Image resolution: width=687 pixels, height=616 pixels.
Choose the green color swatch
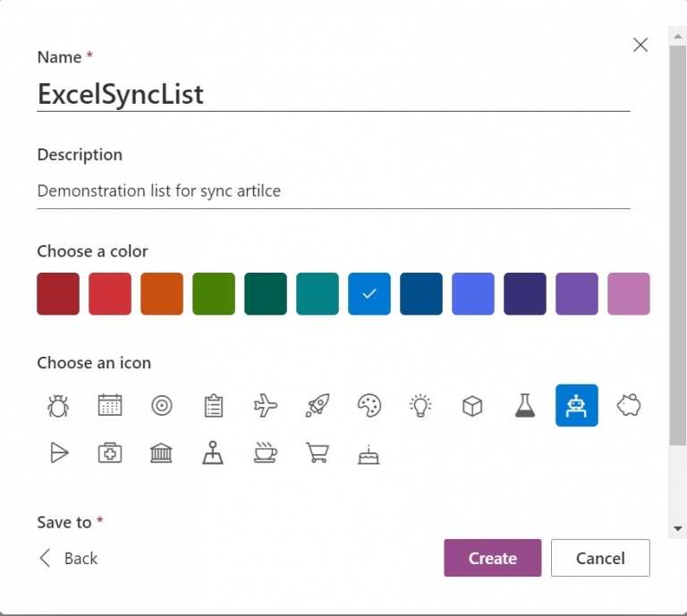coord(214,294)
